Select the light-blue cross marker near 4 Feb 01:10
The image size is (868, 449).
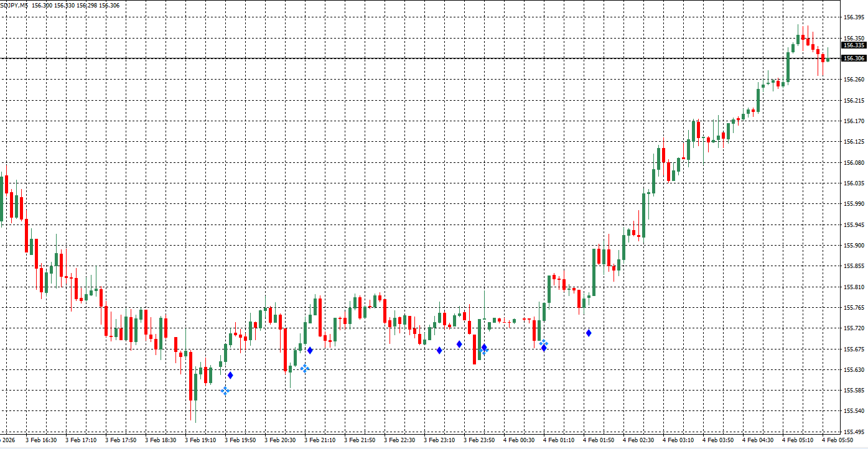click(543, 343)
